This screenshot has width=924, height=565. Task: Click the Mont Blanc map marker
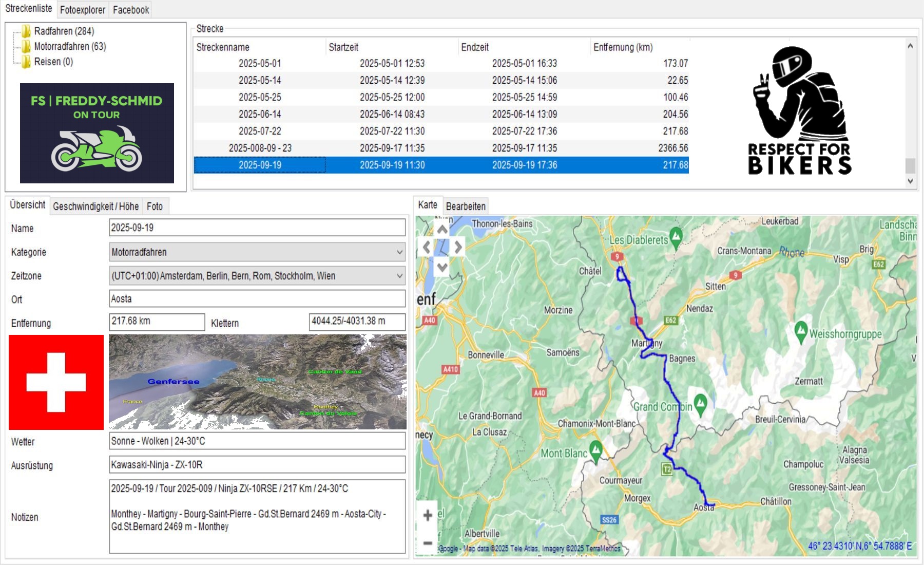pyautogui.click(x=595, y=450)
